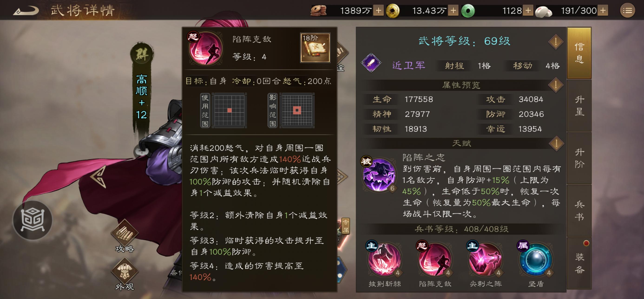Screen dimensions: 644x299
Task: Select the 陷阵克敌 rage skill icon
Action: click(x=435, y=259)
